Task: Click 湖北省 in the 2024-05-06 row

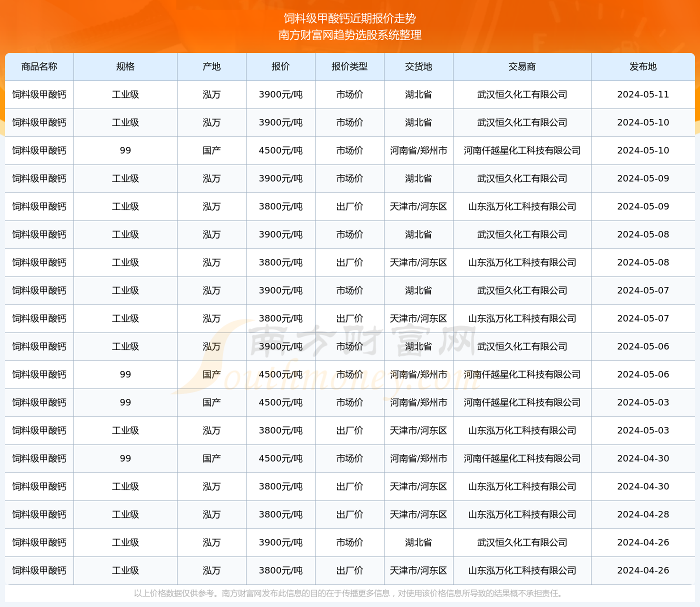Action: [x=418, y=346]
